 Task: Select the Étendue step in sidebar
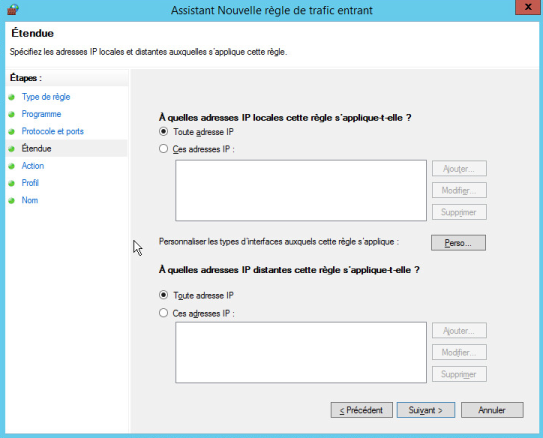(x=36, y=149)
